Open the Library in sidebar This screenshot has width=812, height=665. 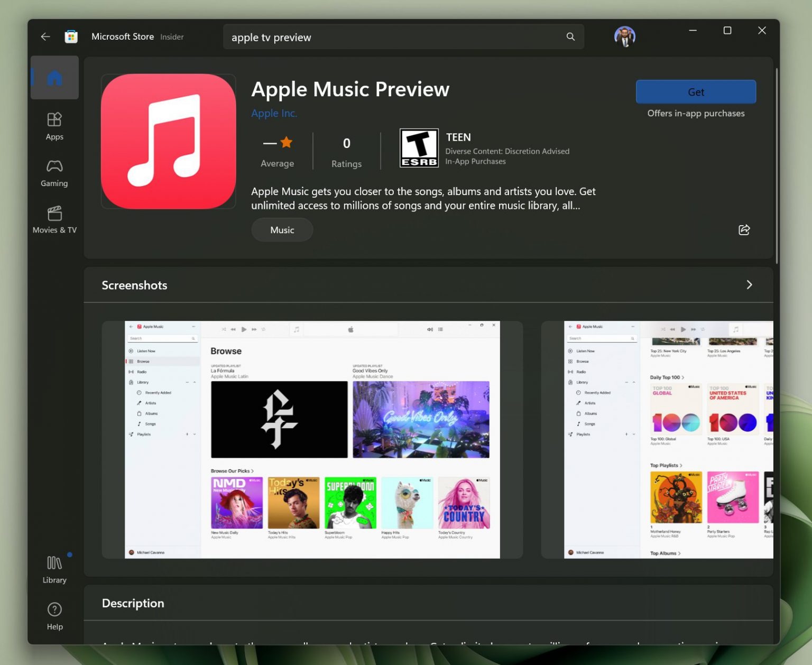coord(54,569)
